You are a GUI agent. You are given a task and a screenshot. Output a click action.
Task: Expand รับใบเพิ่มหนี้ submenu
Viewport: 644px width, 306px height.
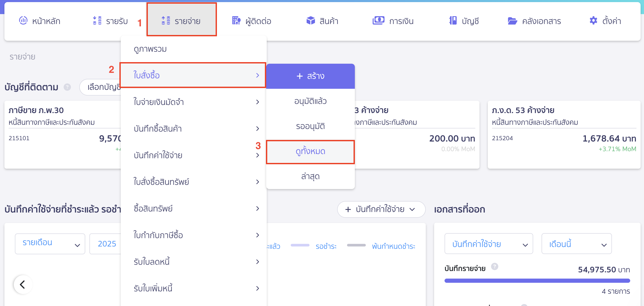pos(193,288)
